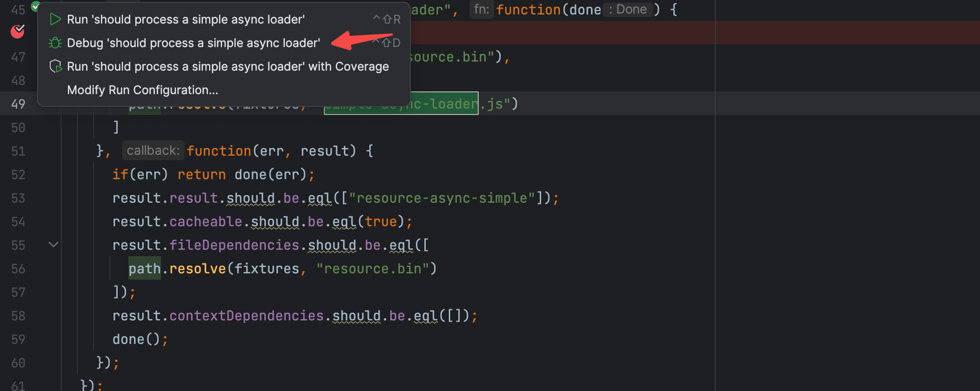
Task: Click the bug-shaped Debug icon in popup
Action: (x=55, y=43)
